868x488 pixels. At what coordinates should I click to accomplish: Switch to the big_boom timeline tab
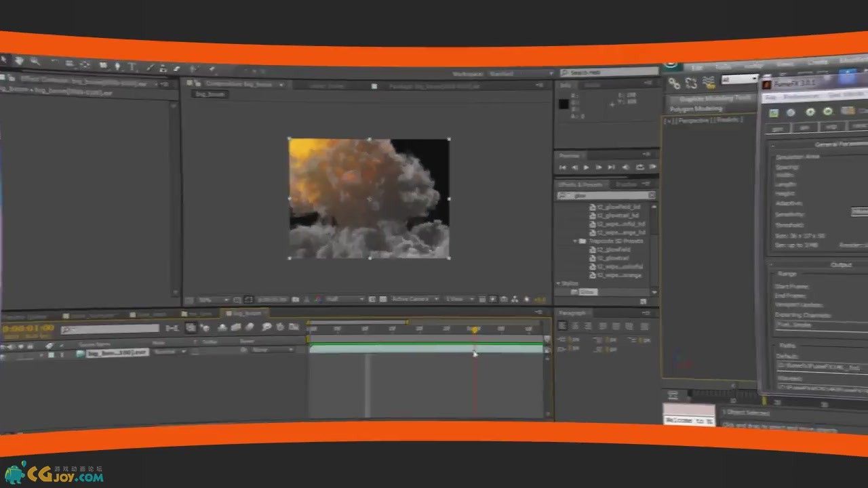pyautogui.click(x=243, y=314)
